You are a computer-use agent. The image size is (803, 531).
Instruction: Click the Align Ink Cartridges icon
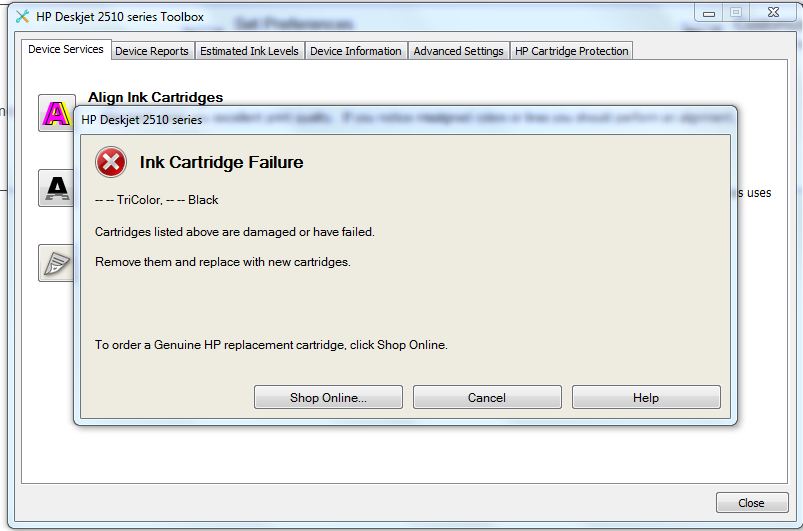tap(56, 113)
